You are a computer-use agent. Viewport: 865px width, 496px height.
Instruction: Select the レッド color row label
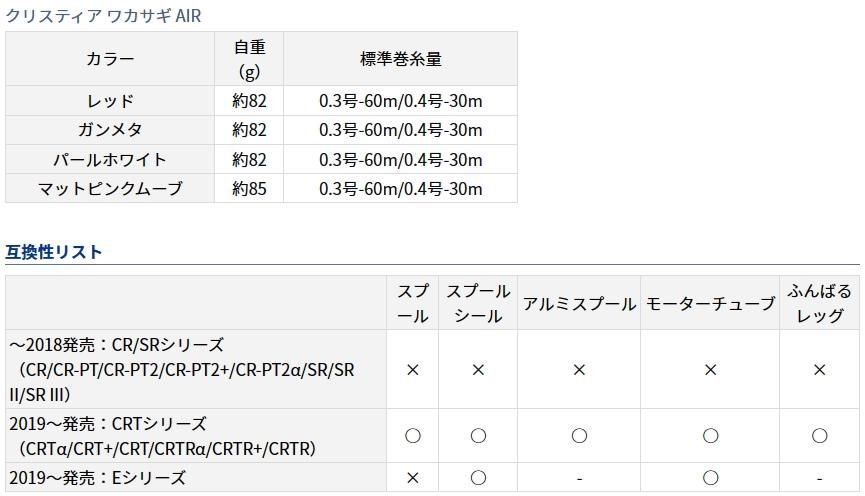click(x=110, y=101)
